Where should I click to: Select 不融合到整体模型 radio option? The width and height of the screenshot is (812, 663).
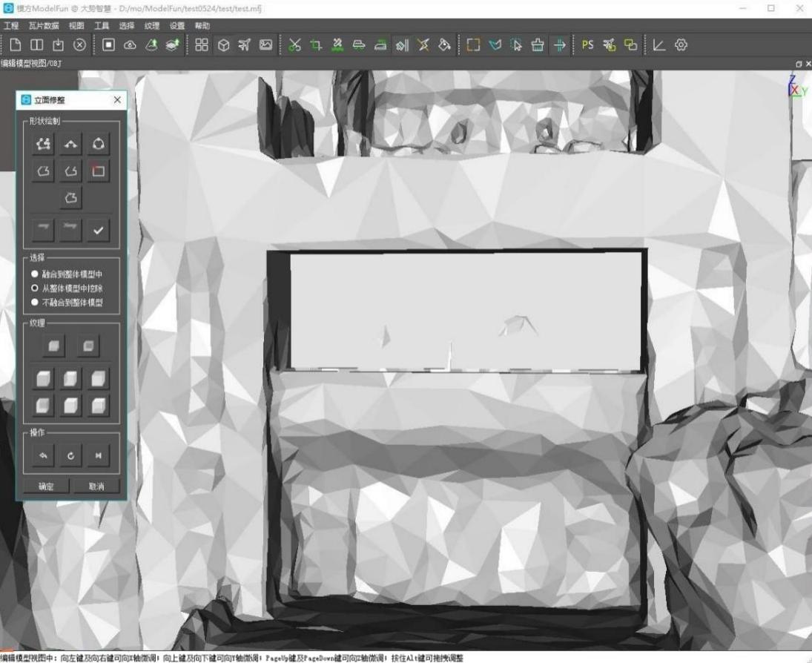pyautogui.click(x=67, y=302)
